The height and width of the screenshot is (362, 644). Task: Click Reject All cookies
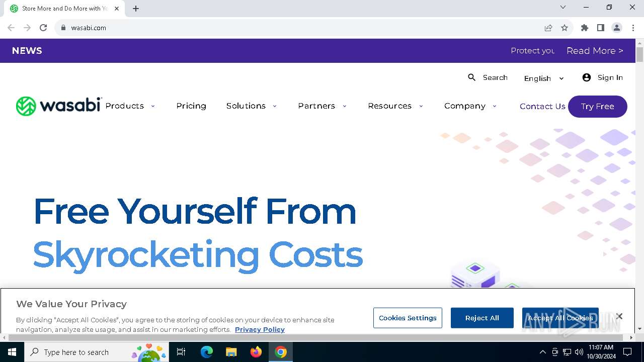pos(482,318)
